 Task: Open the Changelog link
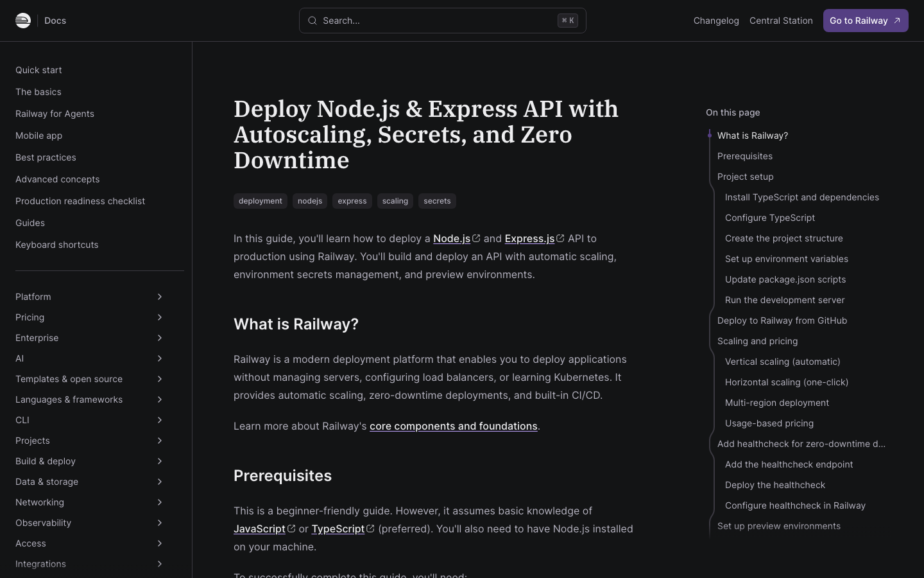(716, 21)
